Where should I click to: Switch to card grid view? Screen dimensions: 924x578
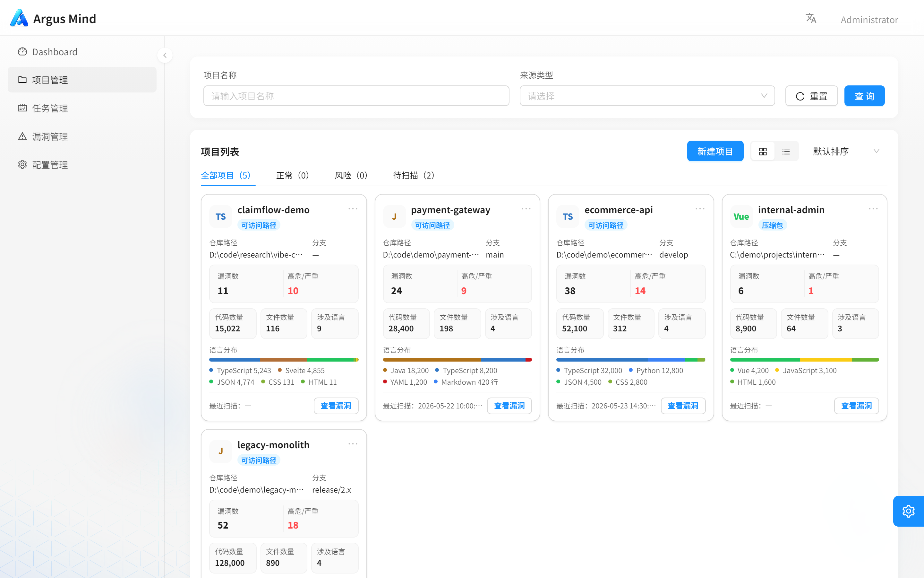(x=763, y=151)
